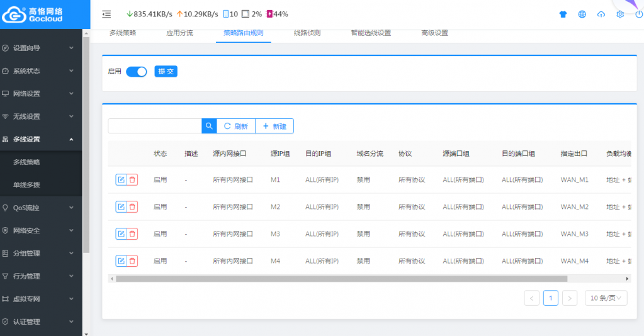Collapse the 多线设置 sidebar menu
644x336 pixels.
click(x=41, y=139)
